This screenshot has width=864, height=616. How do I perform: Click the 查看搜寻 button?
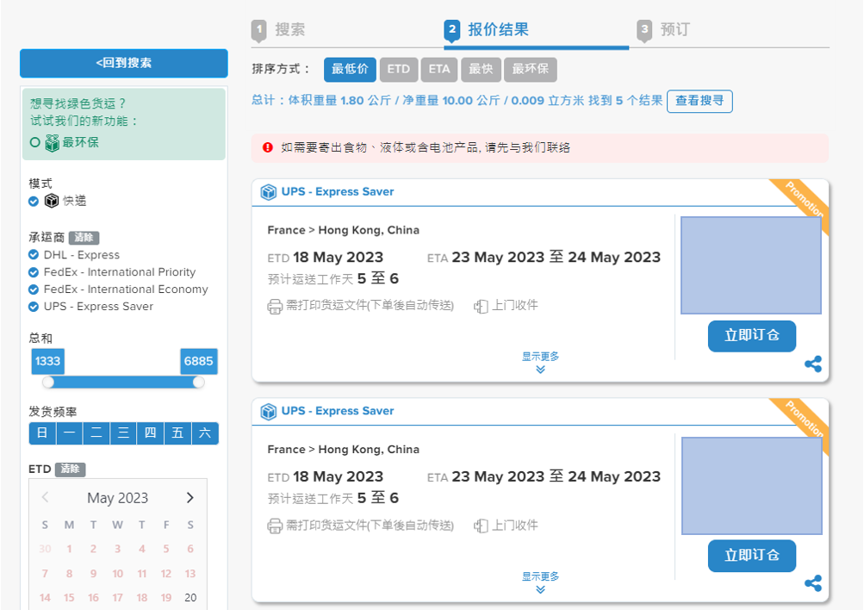click(699, 101)
